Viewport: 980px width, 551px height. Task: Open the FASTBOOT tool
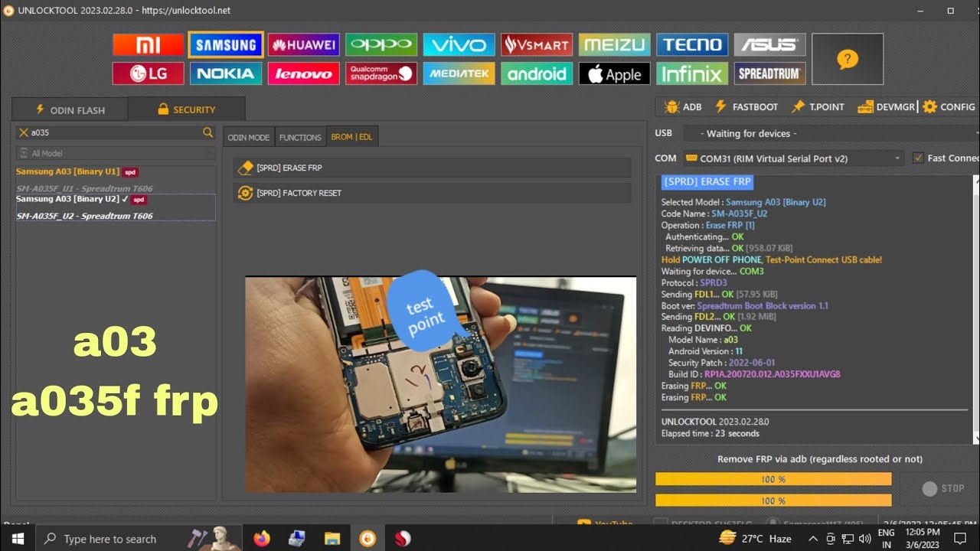click(746, 107)
